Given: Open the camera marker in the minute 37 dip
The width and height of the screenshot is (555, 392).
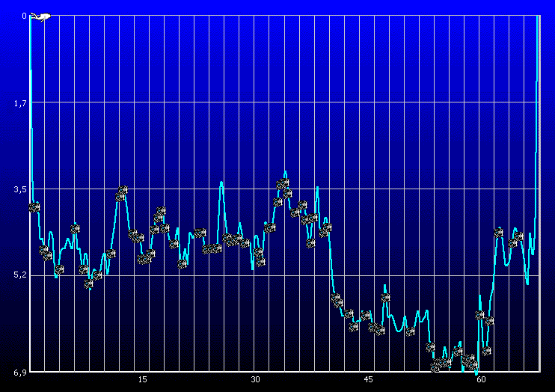Looking at the screenshot, I should click(x=310, y=243).
